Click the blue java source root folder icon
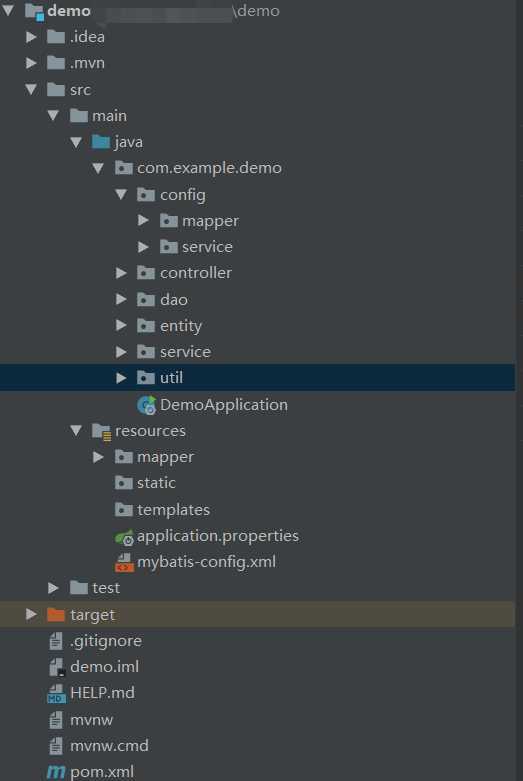Image resolution: width=523 pixels, height=781 pixels. pyautogui.click(x=101, y=142)
